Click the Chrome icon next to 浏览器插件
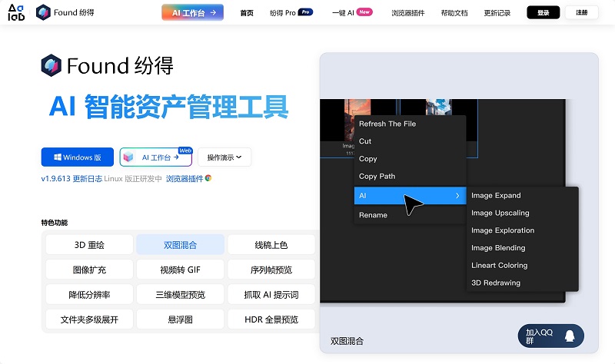 point(208,178)
